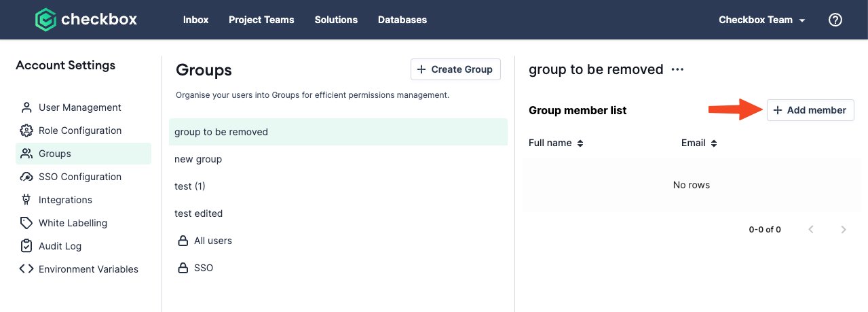Image resolution: width=868 pixels, height=312 pixels.
Task: Select the 'group to be removed' row
Action: click(338, 132)
